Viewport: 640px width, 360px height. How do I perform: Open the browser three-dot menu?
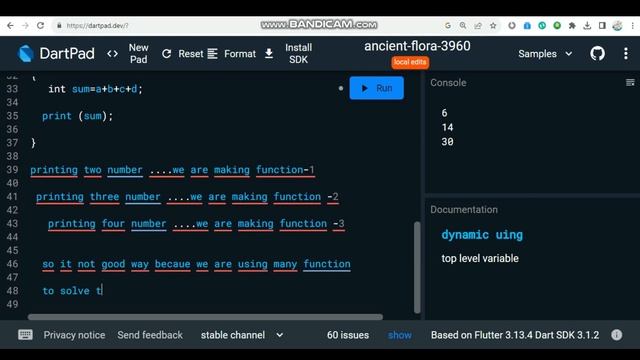[633, 26]
